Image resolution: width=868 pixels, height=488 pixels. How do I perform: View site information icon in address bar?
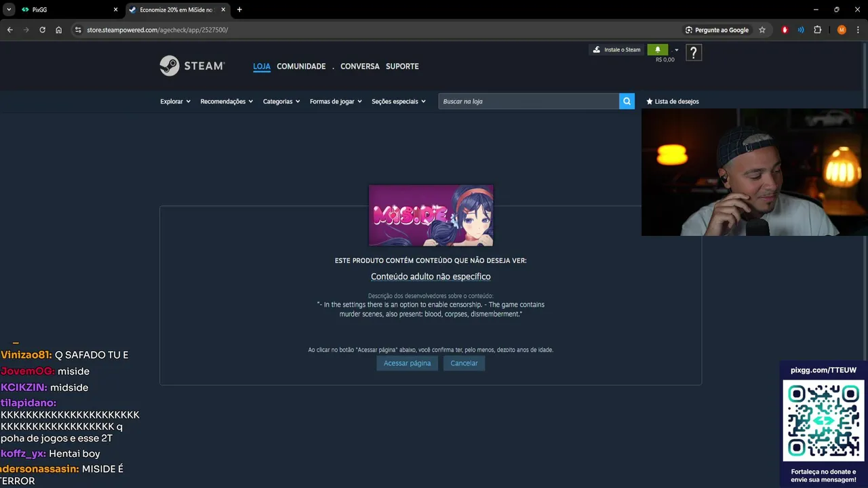coord(78,30)
